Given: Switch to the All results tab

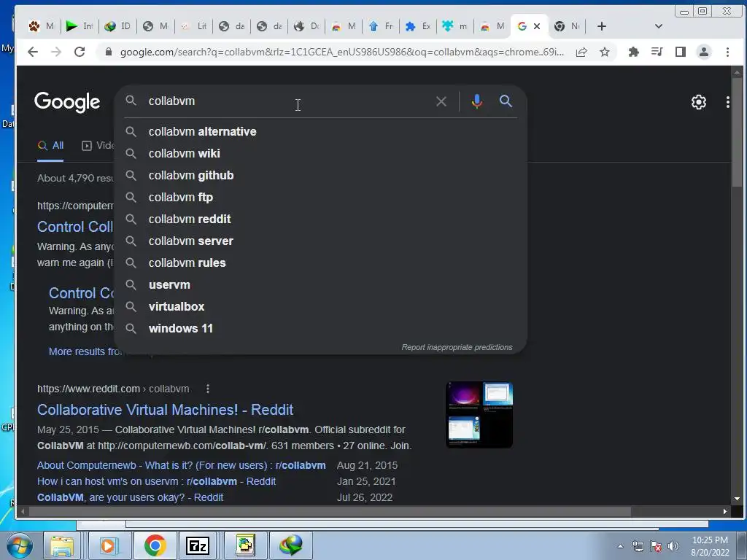Looking at the screenshot, I should click(50, 146).
